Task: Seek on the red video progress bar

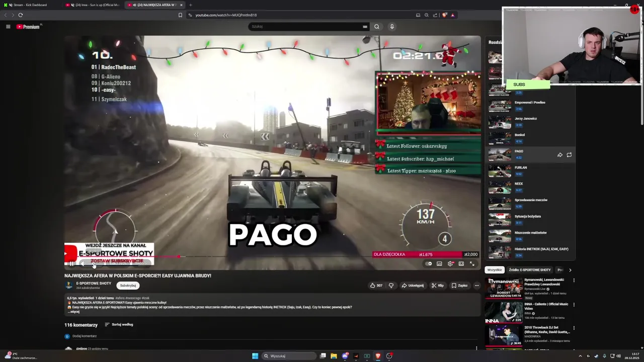Action: coord(272,257)
